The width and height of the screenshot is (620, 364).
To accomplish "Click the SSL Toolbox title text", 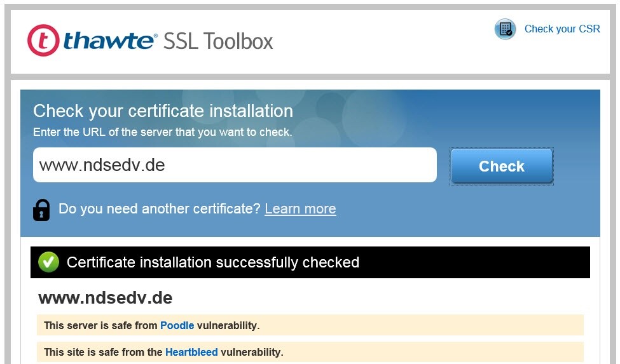I will click(x=218, y=41).
